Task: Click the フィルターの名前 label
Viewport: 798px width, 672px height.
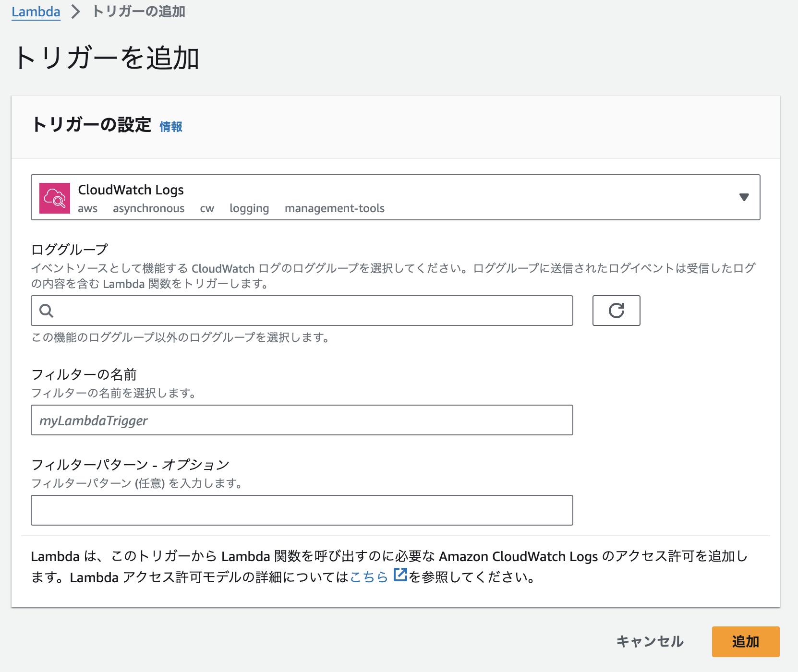Action: pyautogui.click(x=84, y=374)
